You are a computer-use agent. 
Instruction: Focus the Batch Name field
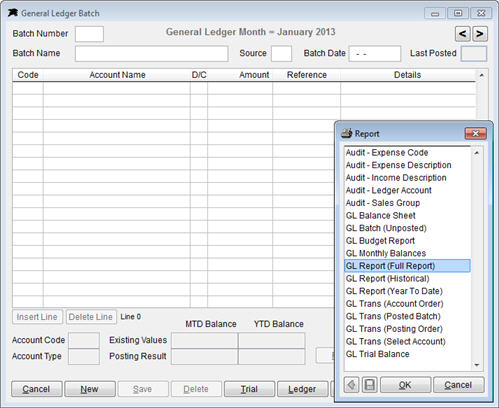point(152,54)
